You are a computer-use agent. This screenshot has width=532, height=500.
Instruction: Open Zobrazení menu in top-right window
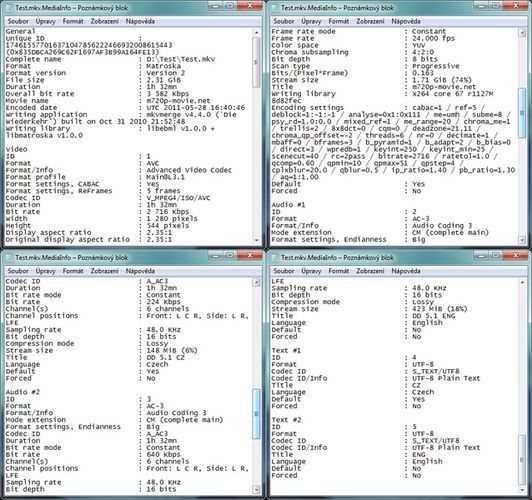click(370, 21)
